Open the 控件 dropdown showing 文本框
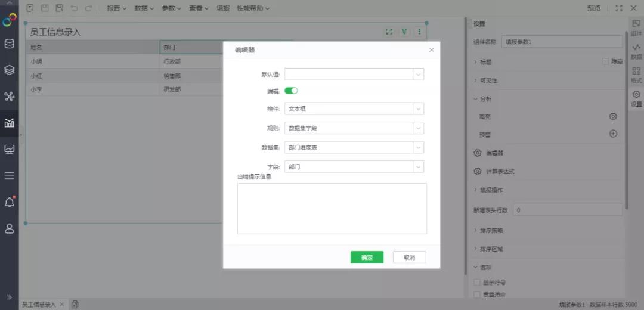 tap(354, 109)
